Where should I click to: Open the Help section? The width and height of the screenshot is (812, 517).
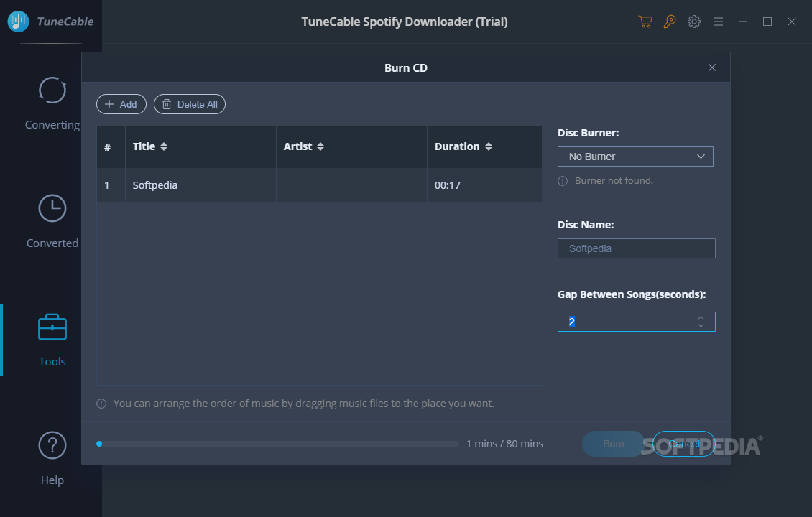click(52, 459)
